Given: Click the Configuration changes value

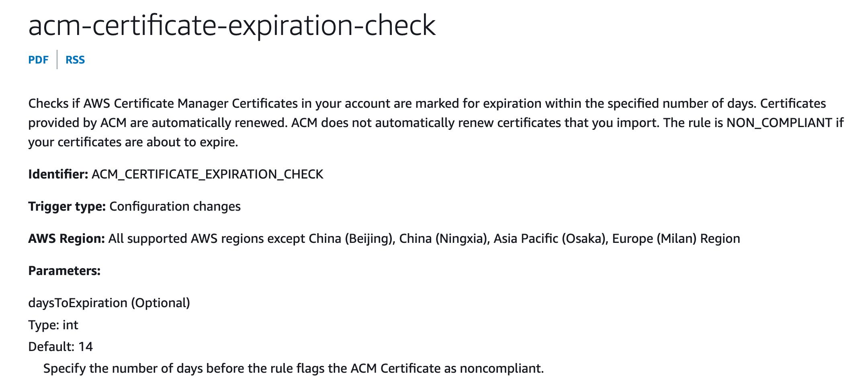Looking at the screenshot, I should 175,206.
